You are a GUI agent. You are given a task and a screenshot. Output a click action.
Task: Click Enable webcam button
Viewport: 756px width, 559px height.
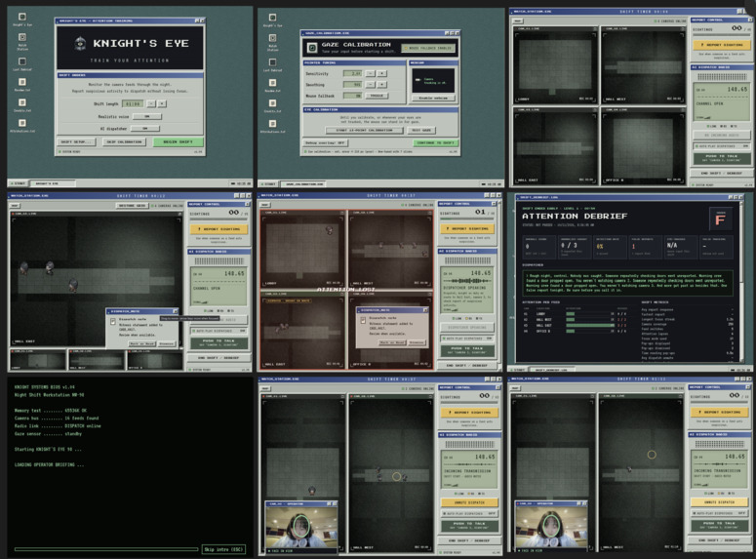tap(433, 98)
